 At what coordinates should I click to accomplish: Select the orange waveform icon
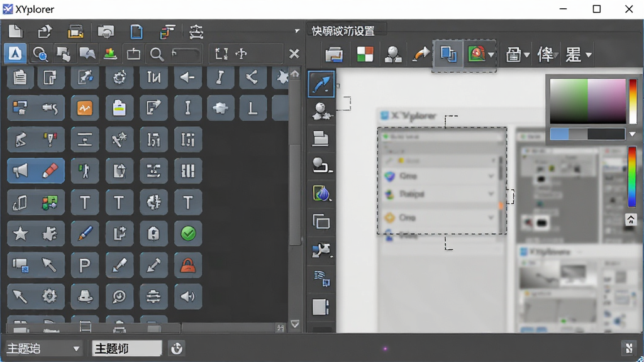tap(85, 108)
